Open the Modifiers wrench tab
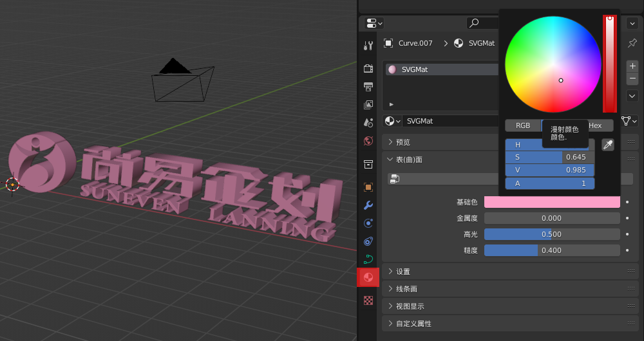 coord(368,205)
